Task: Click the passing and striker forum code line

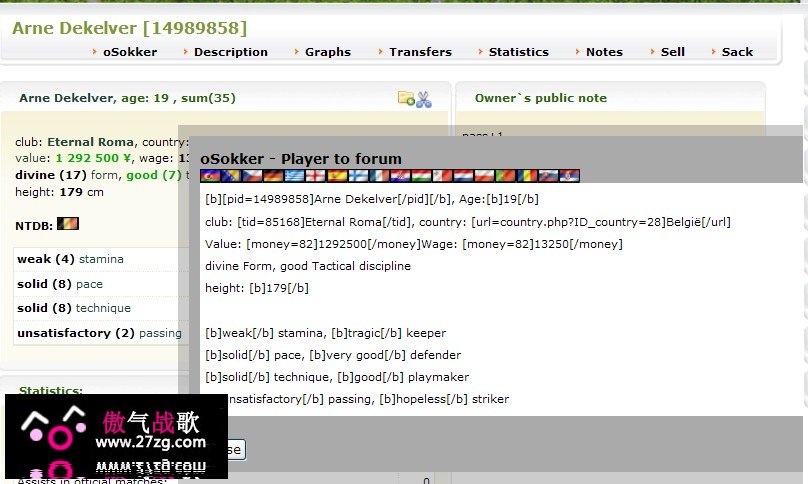Action: (x=368, y=399)
